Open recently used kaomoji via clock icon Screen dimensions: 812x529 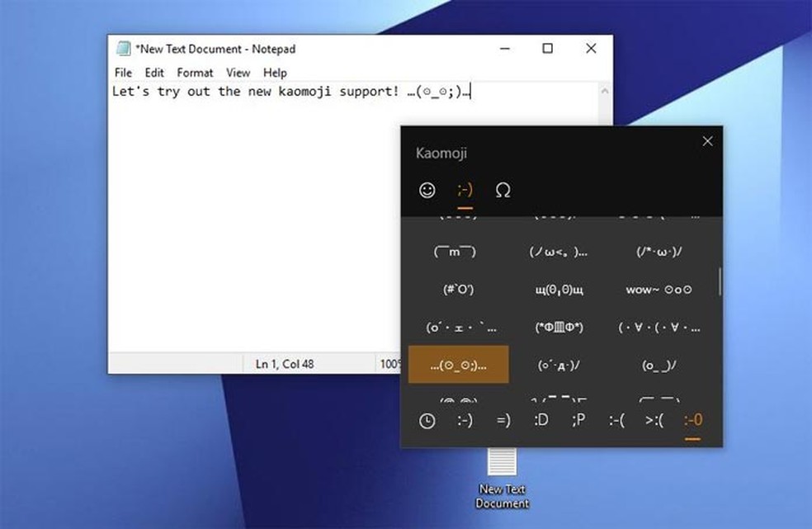pos(426,421)
